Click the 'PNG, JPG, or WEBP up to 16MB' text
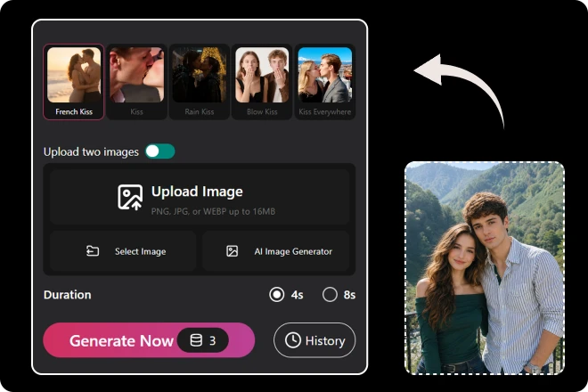 pyautogui.click(x=213, y=211)
